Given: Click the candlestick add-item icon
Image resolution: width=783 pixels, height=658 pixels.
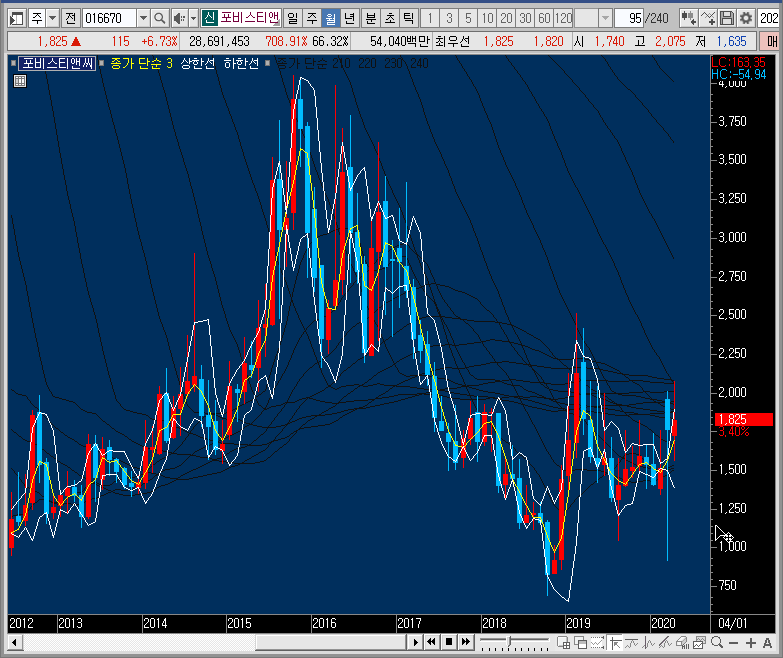Looking at the screenshot, I should 689,18.
